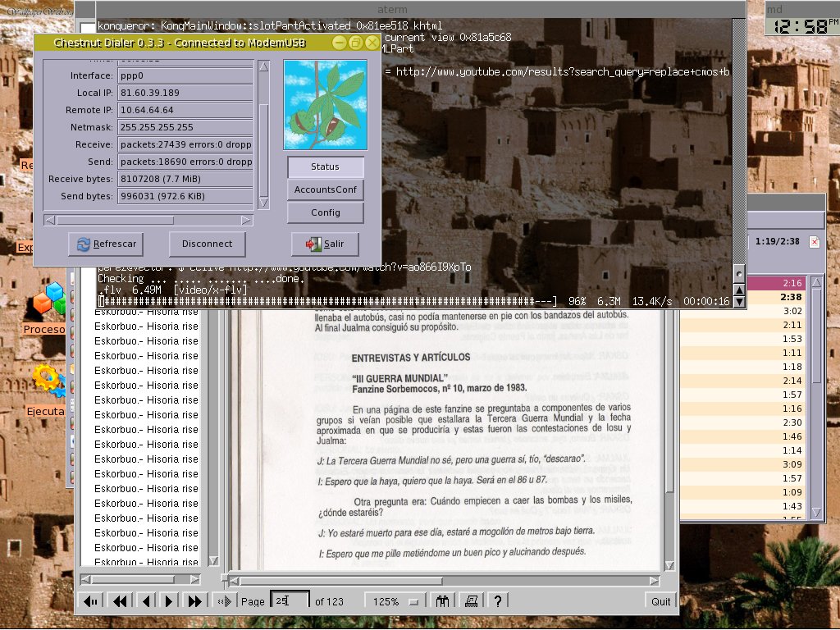Click the print icon in PDF viewer
Screen dimensions: 840x630
(x=471, y=601)
